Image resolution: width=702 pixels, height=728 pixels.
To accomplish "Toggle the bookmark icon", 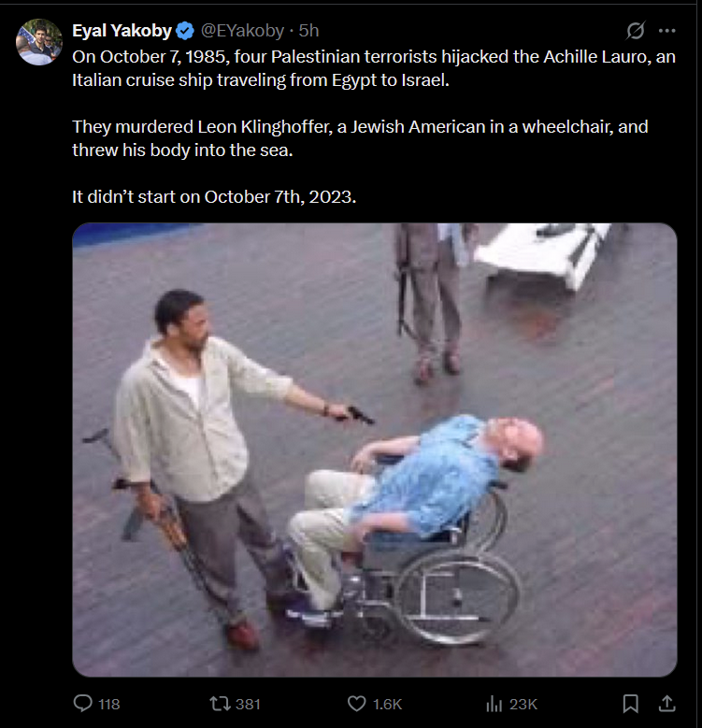I will point(630,704).
